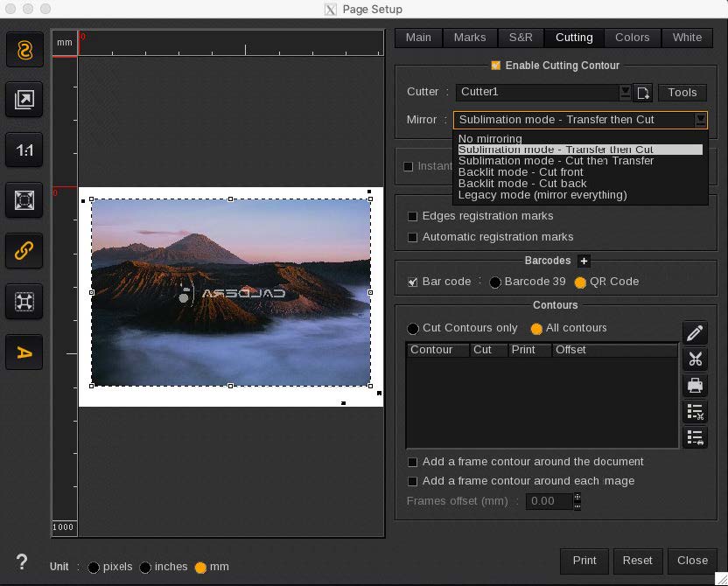Click the chain link icon in sidebar
This screenshot has width=728, height=586.
[x=24, y=251]
